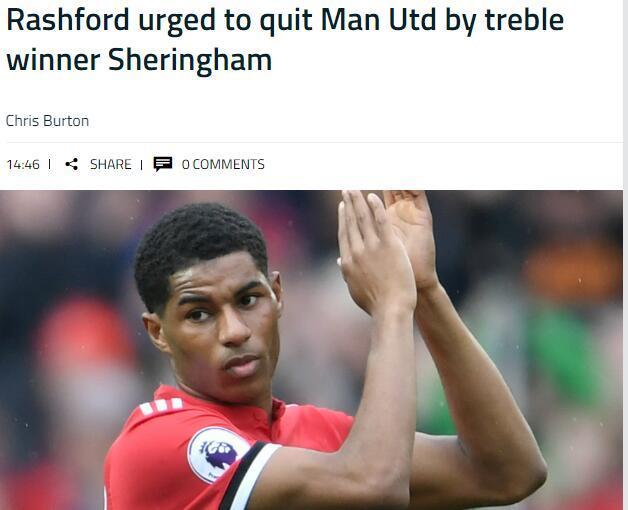The height and width of the screenshot is (510, 628).
Task: Click the white shoulder stripes on jersey
Action: coord(161,406)
